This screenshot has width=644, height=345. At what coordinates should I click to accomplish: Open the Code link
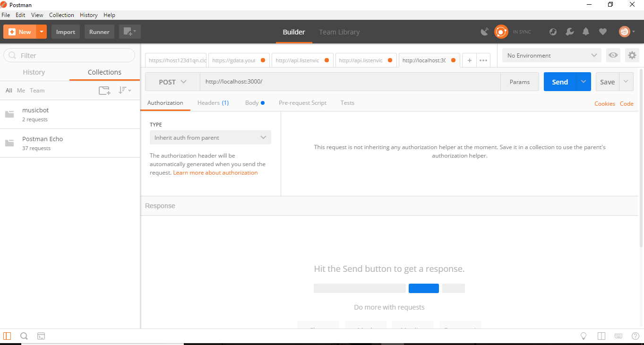click(627, 104)
